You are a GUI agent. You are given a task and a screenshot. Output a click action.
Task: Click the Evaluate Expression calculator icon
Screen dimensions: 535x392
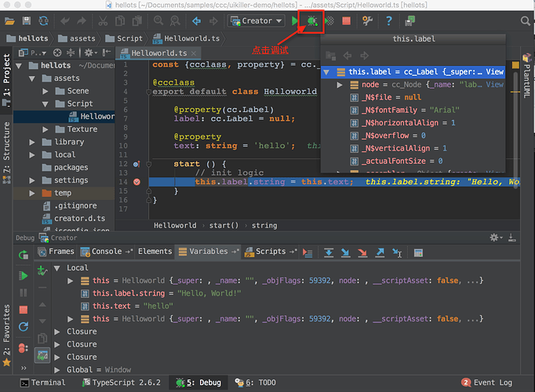coord(419,252)
